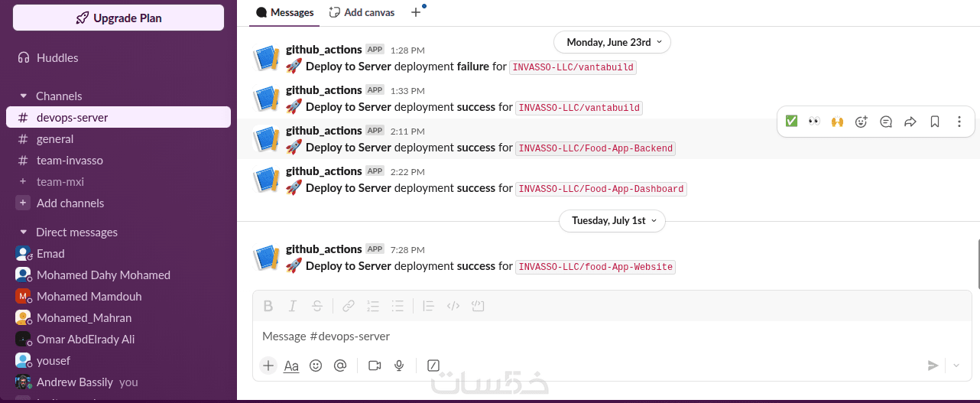Image resolution: width=980 pixels, height=403 pixels.
Task: Apply blockquote formatting
Action: (429, 306)
